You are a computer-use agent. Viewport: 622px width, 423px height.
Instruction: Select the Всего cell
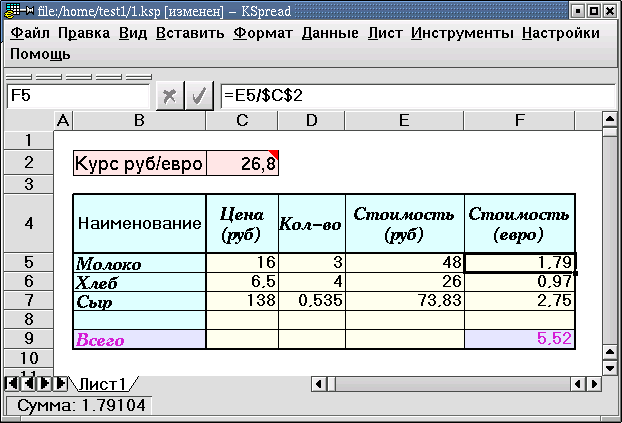tap(140, 339)
